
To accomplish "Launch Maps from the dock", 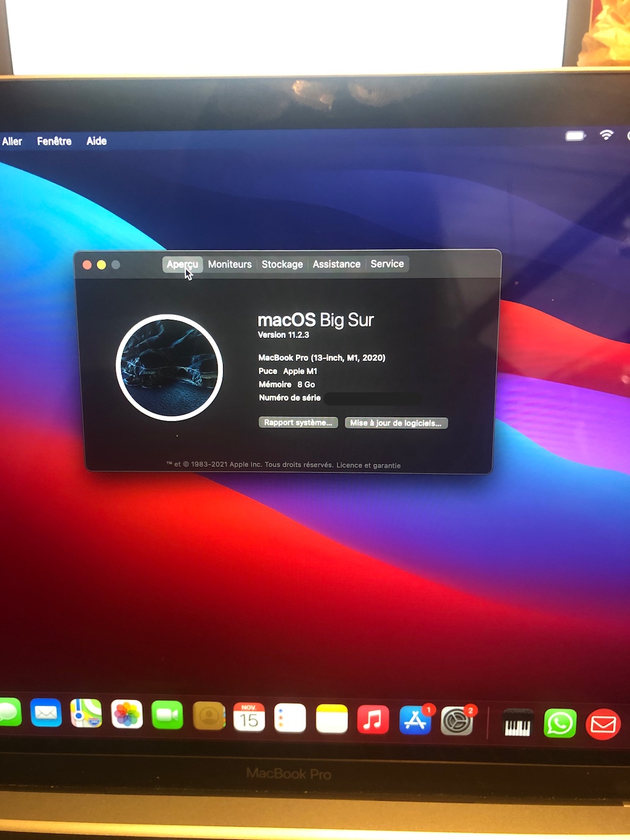I will click(x=86, y=714).
